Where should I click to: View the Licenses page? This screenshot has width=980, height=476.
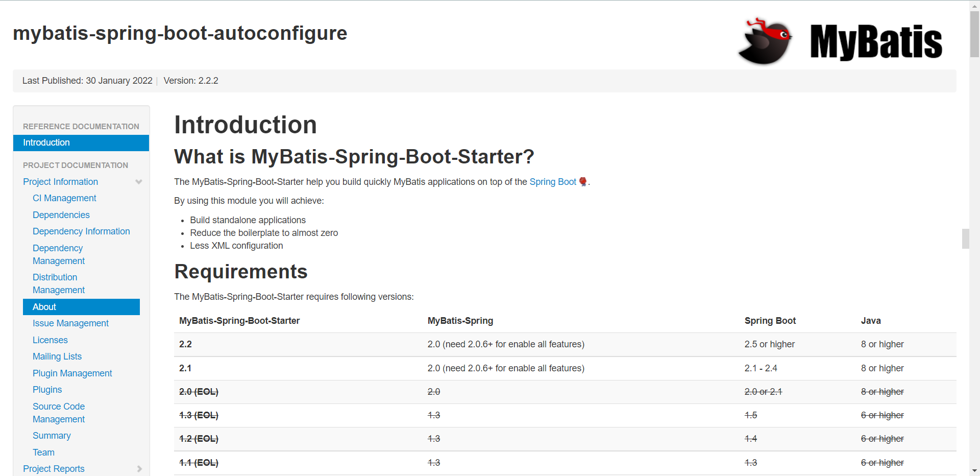[50, 340]
